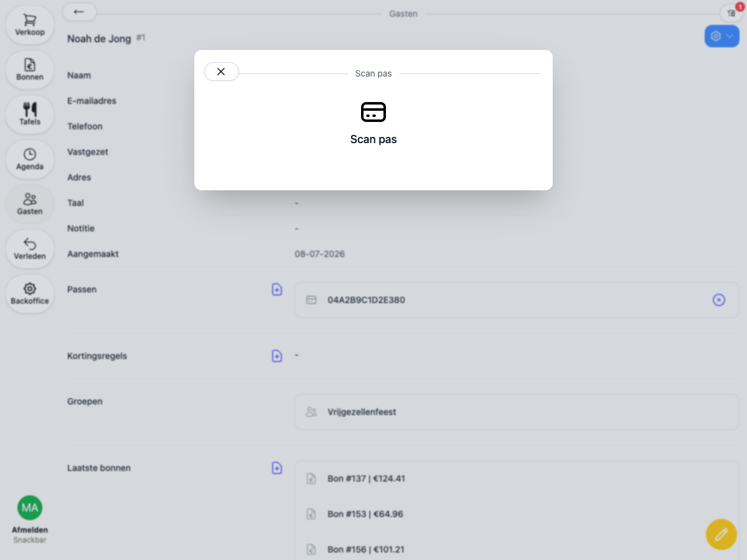The width and height of the screenshot is (747, 560).
Task: Remove pas 04A2B9C1D2E380
Action: click(718, 300)
